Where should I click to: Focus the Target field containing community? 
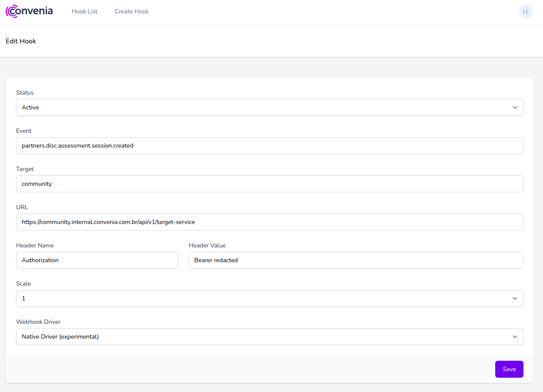270,184
